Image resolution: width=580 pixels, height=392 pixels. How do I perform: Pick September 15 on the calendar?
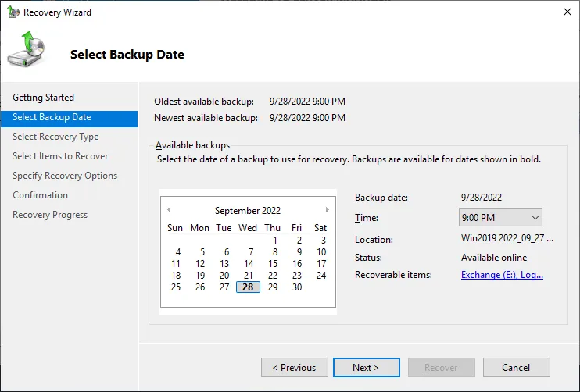coord(273,264)
